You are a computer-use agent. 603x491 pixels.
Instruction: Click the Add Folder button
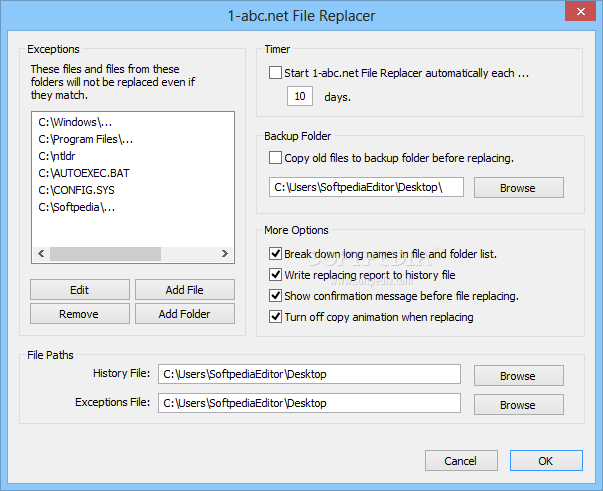pos(185,314)
